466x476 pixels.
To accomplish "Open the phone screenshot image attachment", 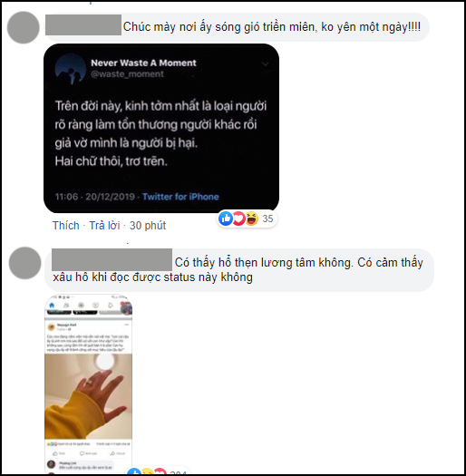I will click(x=88, y=384).
